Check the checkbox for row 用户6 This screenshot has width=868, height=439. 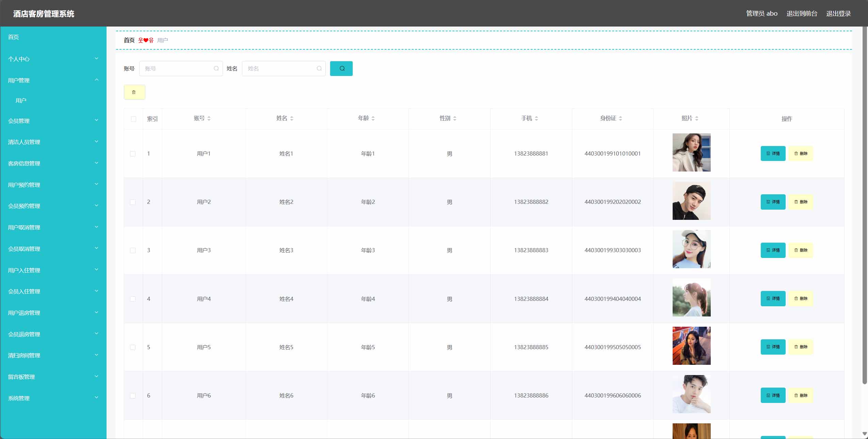click(x=133, y=395)
